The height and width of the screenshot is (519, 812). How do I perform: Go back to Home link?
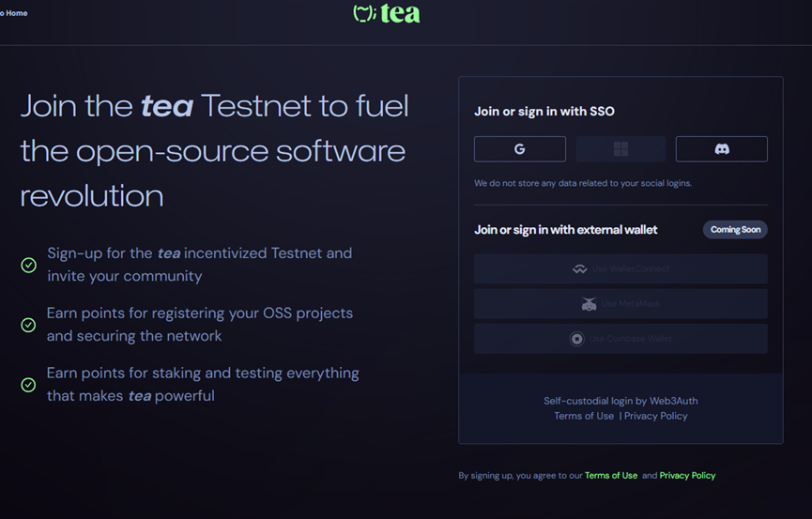tap(13, 13)
